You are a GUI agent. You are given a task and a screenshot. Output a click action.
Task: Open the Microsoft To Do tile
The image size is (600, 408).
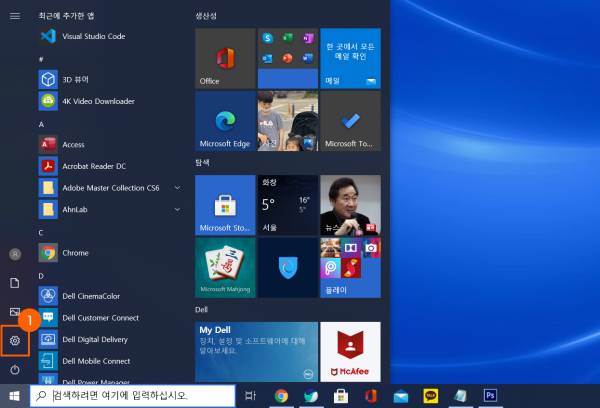click(x=351, y=121)
